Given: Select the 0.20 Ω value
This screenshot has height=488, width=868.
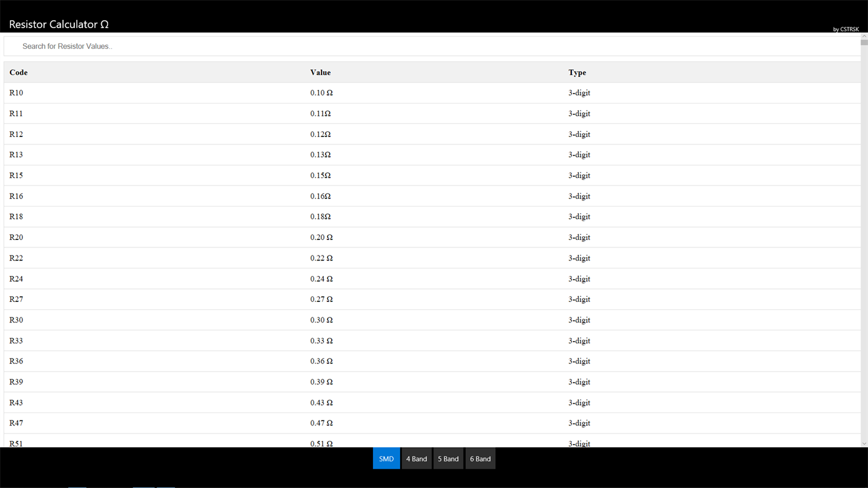Looking at the screenshot, I should [x=321, y=237].
